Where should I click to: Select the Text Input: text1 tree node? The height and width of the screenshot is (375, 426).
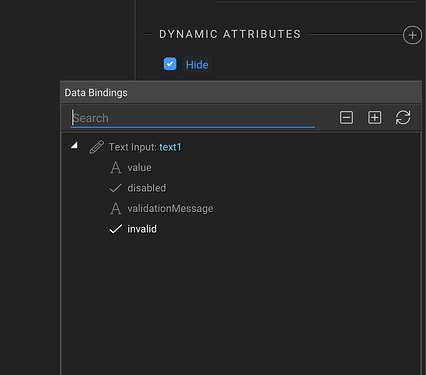(x=145, y=147)
